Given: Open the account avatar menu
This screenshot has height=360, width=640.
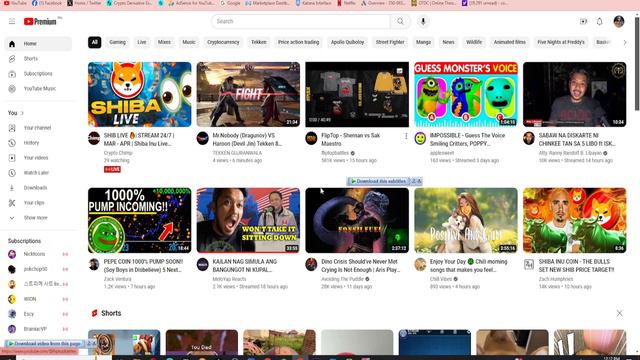Looking at the screenshot, I should (619, 21).
